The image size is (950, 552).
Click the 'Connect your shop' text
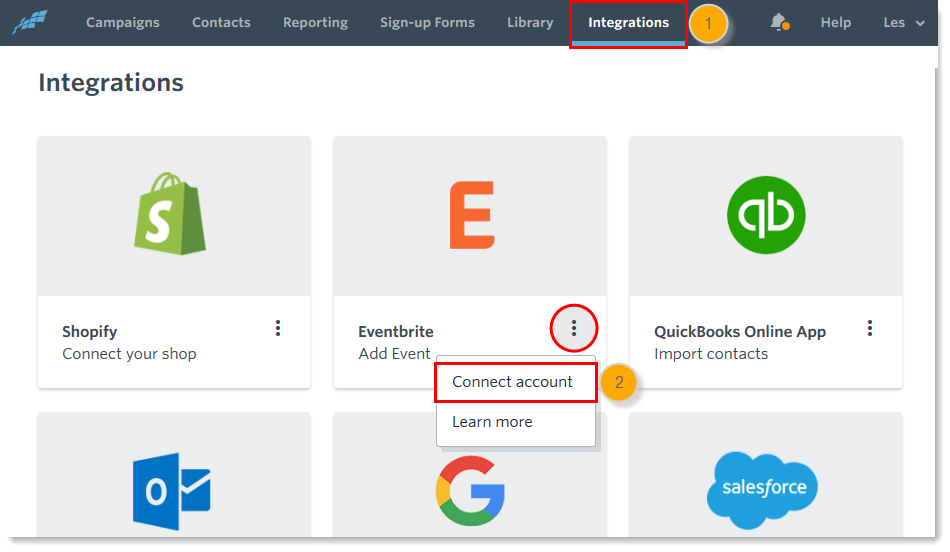click(x=129, y=354)
